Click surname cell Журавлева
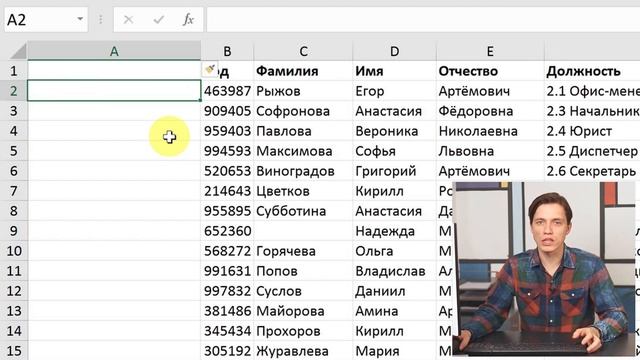640x360 pixels. point(303,351)
